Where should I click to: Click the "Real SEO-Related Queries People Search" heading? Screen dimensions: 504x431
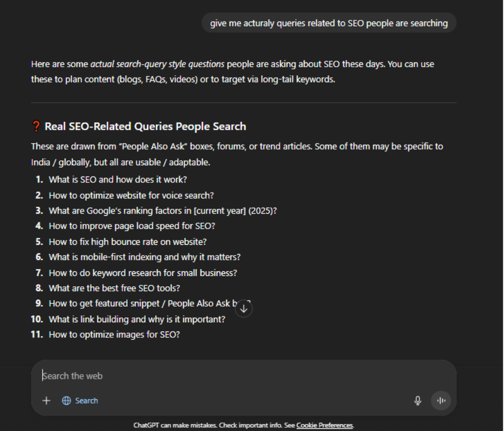coord(145,126)
